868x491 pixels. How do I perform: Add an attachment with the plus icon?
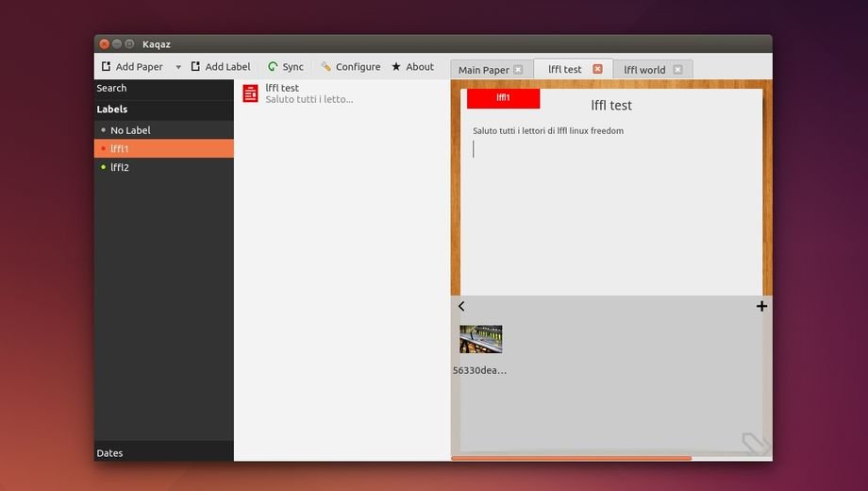761,306
